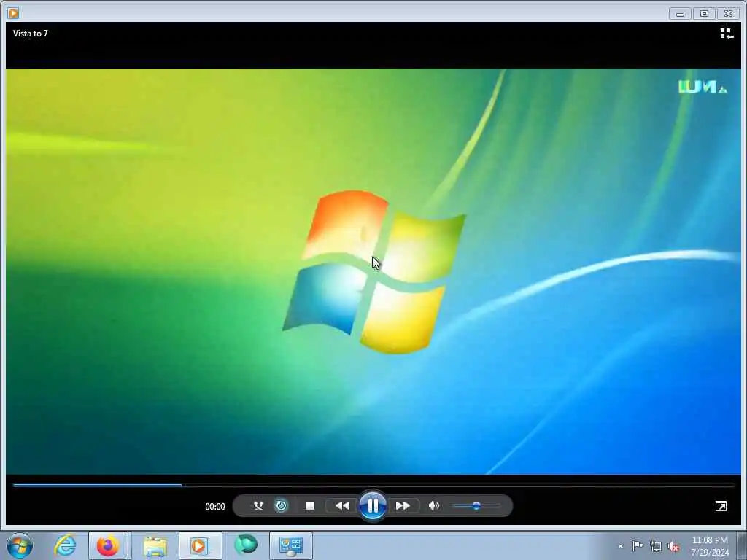Open the green round app on taskbar
Viewport: 747px width, 560px height.
click(x=246, y=545)
